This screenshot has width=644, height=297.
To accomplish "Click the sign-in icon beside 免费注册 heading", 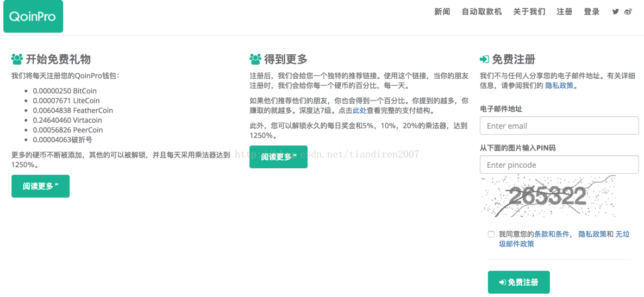I will (484, 60).
